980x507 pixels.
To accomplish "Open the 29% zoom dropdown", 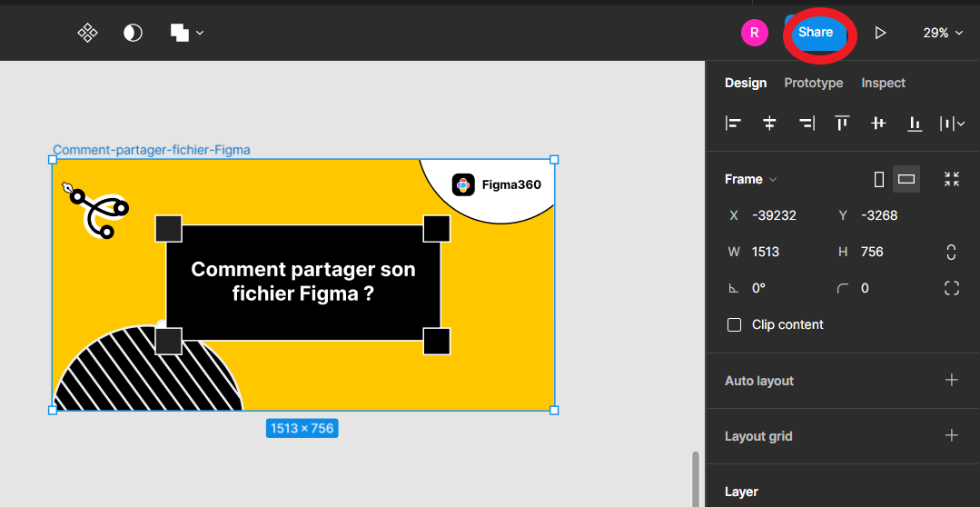I will (943, 33).
